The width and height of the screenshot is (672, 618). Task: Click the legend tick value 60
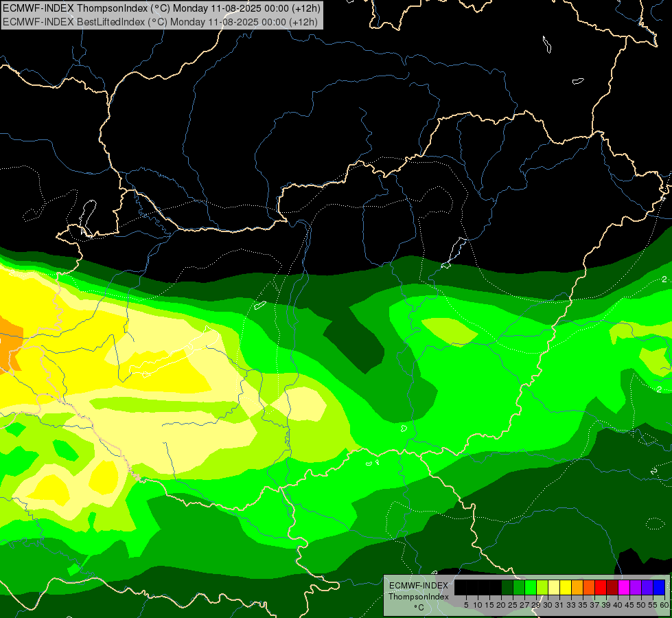point(664,605)
